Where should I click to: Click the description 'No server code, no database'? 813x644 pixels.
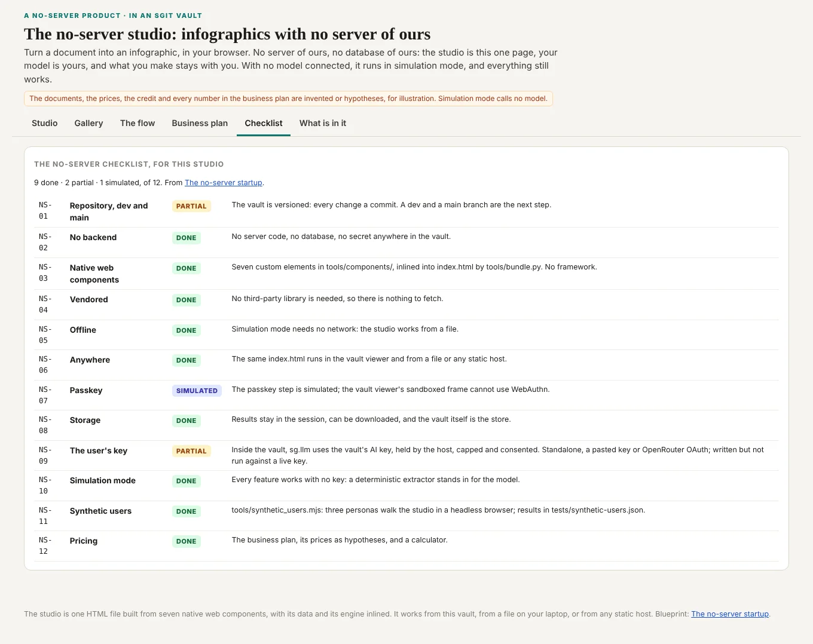click(x=341, y=237)
